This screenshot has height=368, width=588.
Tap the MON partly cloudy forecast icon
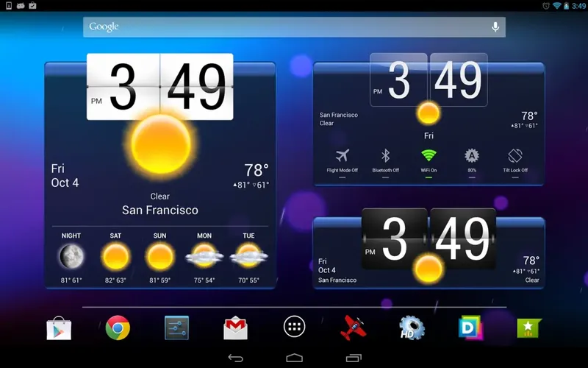pos(204,255)
